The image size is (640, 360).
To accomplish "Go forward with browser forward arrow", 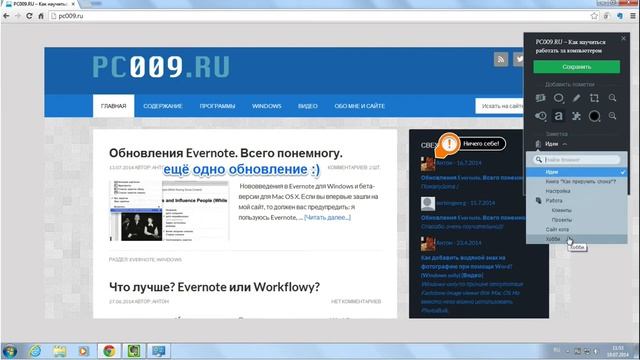I will tap(18, 16).
